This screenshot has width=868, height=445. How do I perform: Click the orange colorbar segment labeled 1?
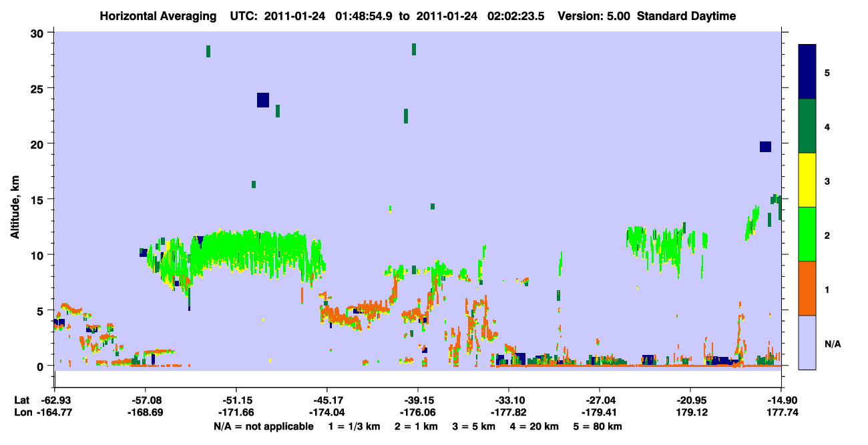(807, 288)
